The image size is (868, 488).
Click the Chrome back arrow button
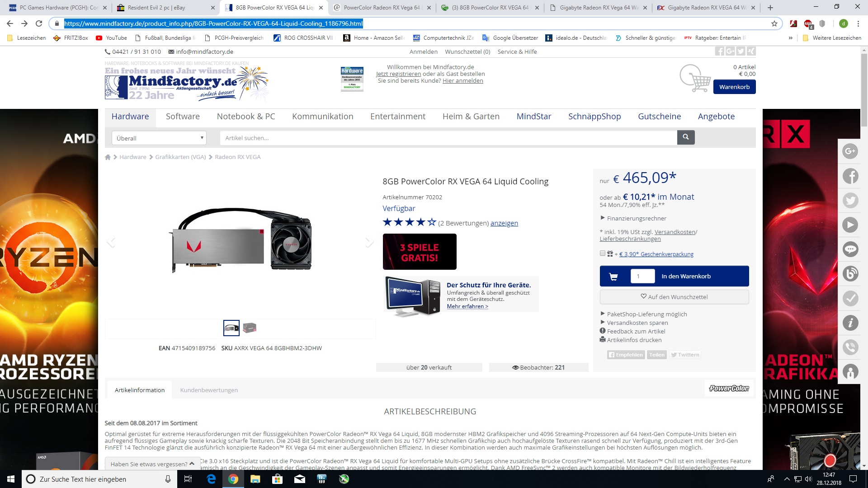10,23
